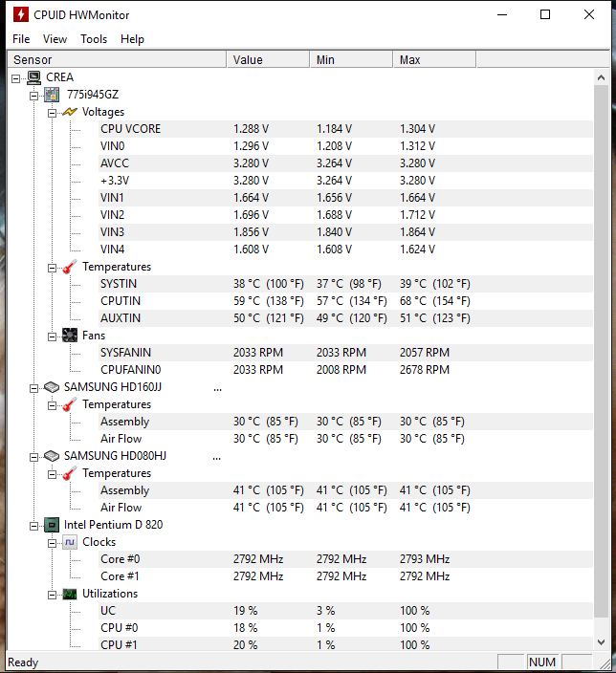Click the Fans fan icon
Image resolution: width=616 pixels, height=673 pixels.
click(70, 336)
